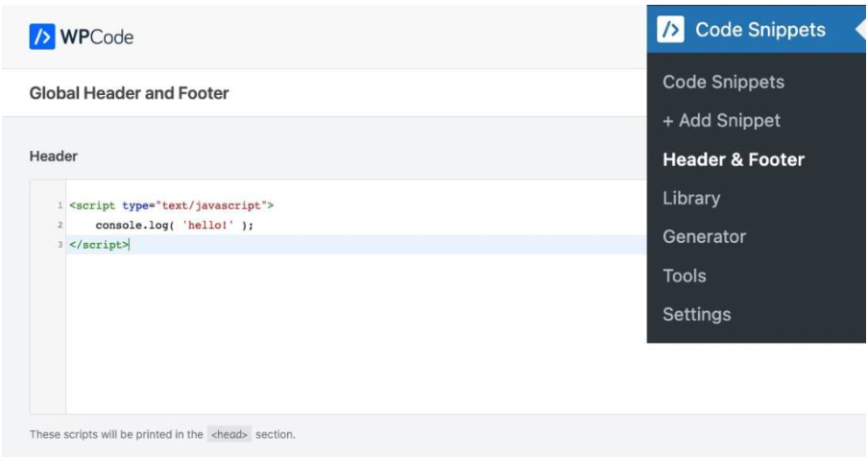Viewport: 868px width, 459px height.
Task: Click the closing </script> tag line
Action: click(x=98, y=245)
